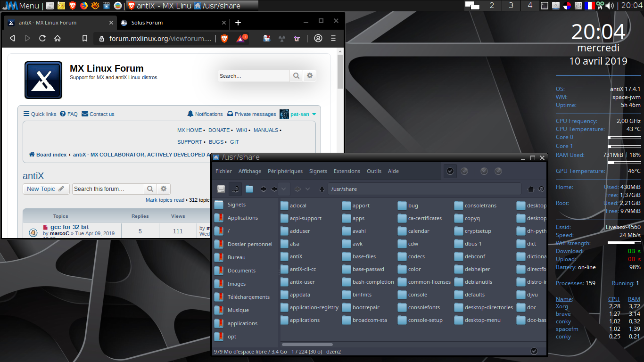This screenshot has width=644, height=362.
Task: Open the DONATE link
Action: coord(219,130)
